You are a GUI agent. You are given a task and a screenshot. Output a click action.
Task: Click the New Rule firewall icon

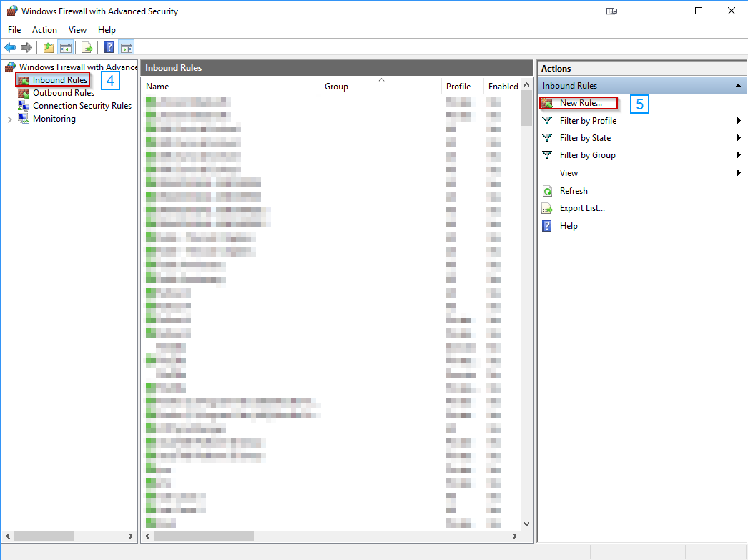pyautogui.click(x=548, y=103)
